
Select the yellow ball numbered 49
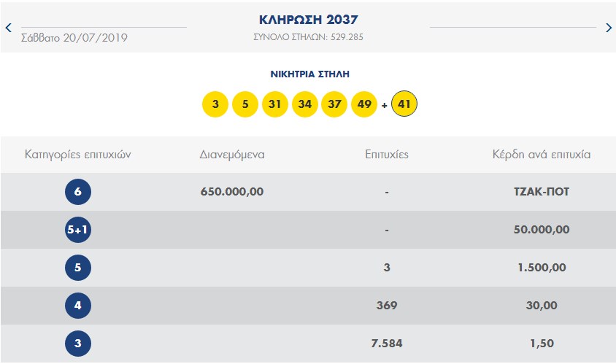click(x=364, y=104)
